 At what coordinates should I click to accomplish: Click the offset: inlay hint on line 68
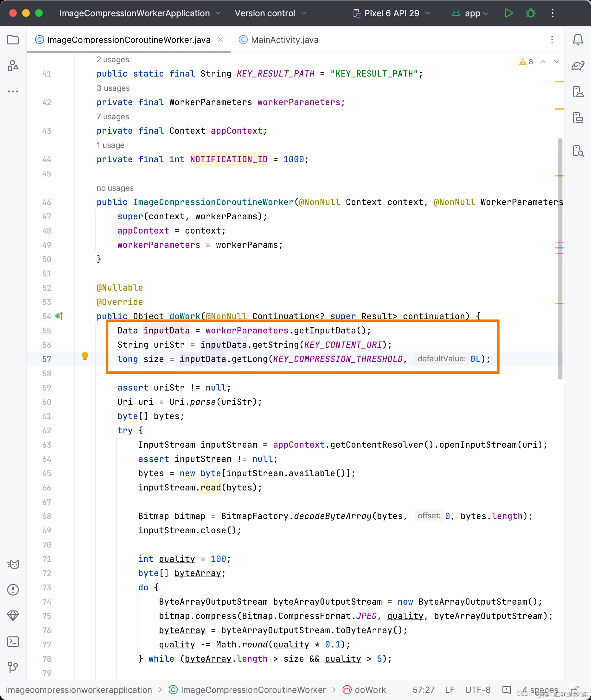pyautogui.click(x=429, y=516)
